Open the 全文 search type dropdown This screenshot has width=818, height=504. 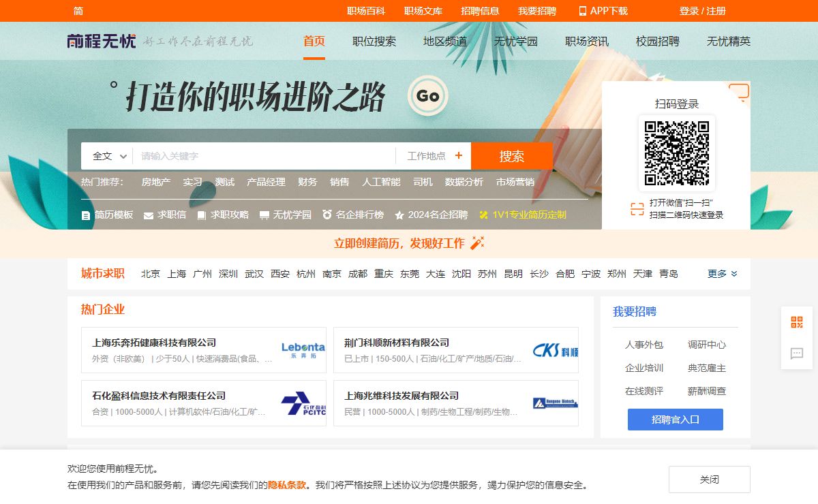[110, 156]
